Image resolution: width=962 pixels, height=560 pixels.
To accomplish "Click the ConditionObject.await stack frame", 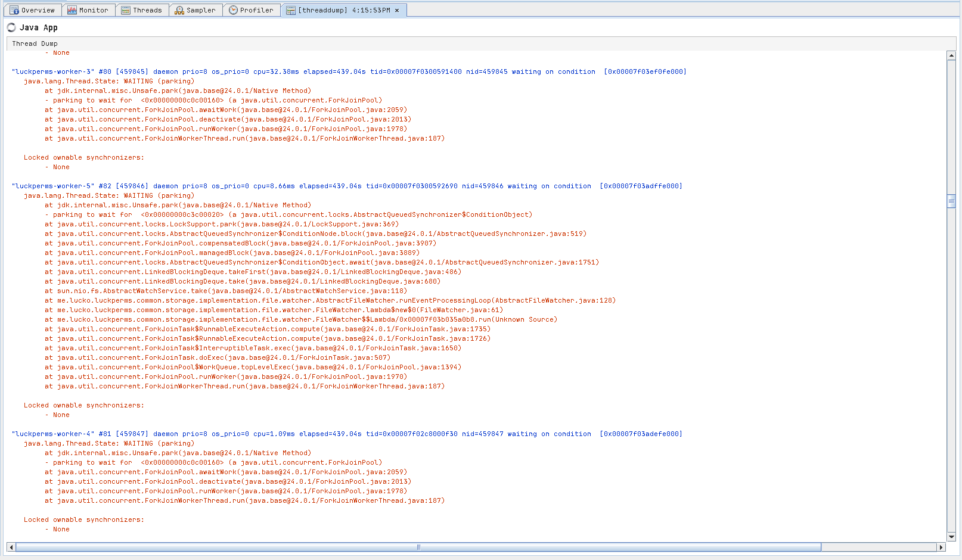I will [x=322, y=262].
